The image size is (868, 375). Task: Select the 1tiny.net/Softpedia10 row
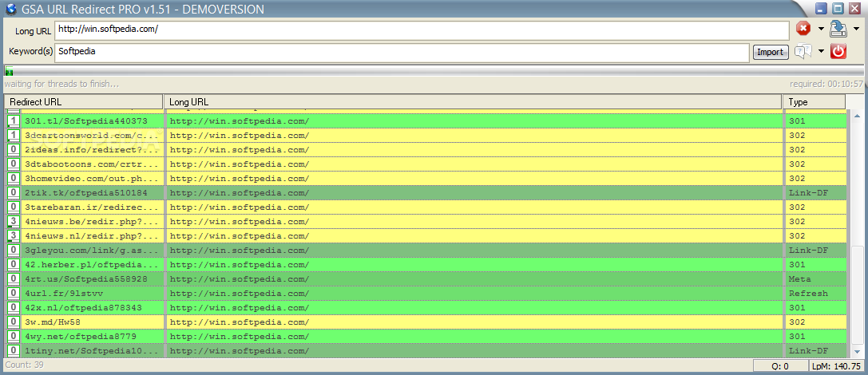426,351
